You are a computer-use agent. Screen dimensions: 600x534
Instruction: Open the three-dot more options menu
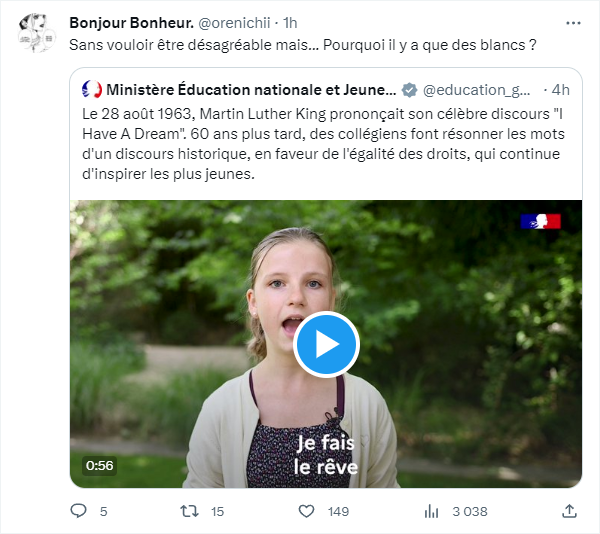(573, 23)
